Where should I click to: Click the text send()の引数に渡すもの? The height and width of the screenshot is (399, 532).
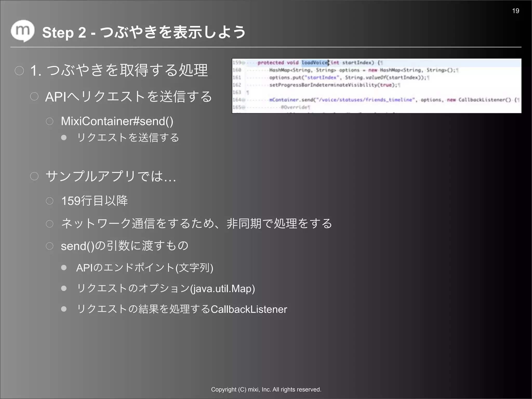point(125,246)
